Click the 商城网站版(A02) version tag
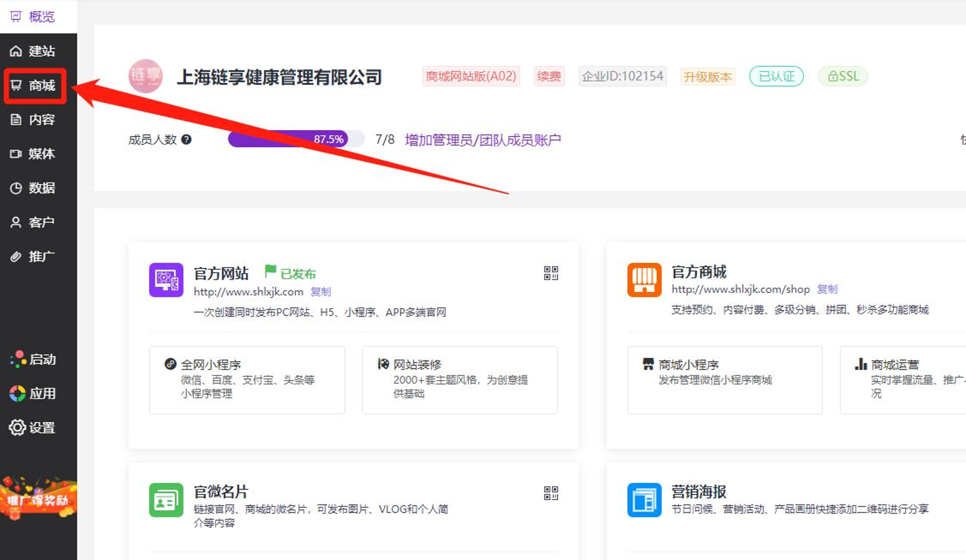Screen dimensions: 966x560 pos(471,76)
